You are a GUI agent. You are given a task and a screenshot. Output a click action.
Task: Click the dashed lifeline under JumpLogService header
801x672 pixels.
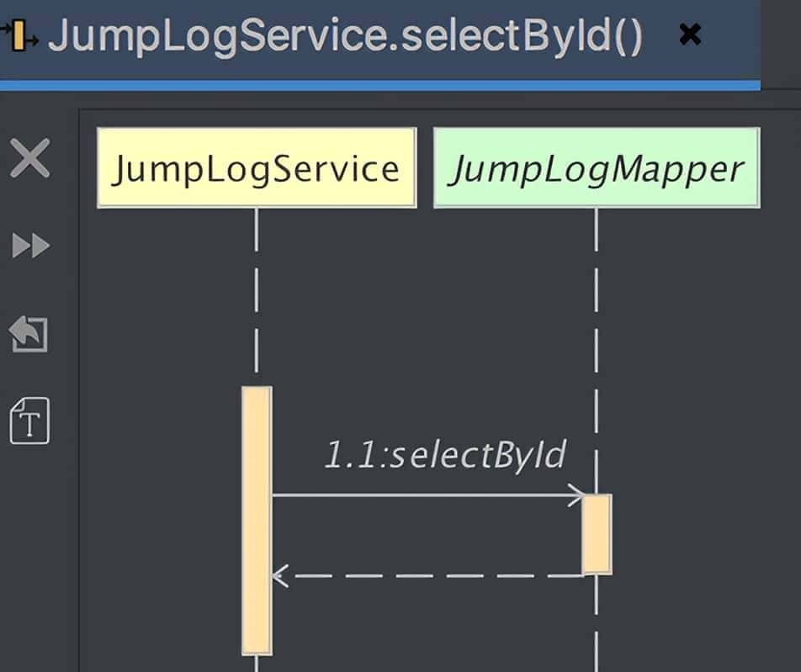click(x=257, y=294)
